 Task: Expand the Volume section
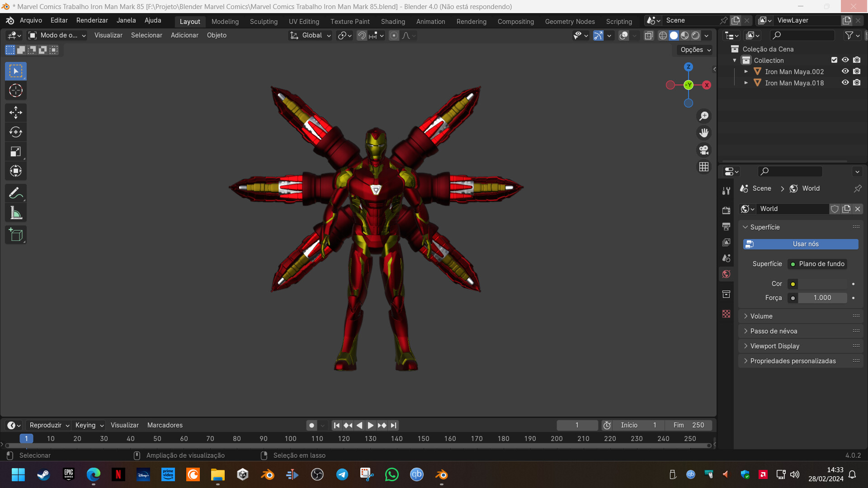tap(762, 316)
